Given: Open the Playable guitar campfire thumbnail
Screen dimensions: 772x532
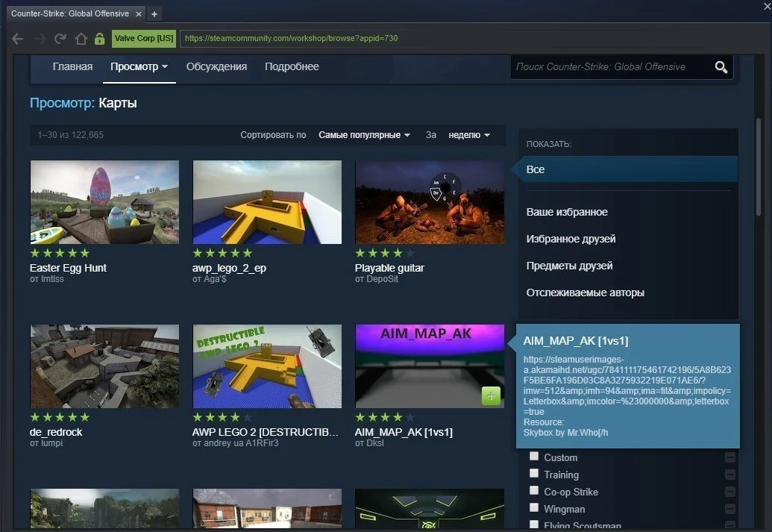Looking at the screenshot, I should point(430,202).
